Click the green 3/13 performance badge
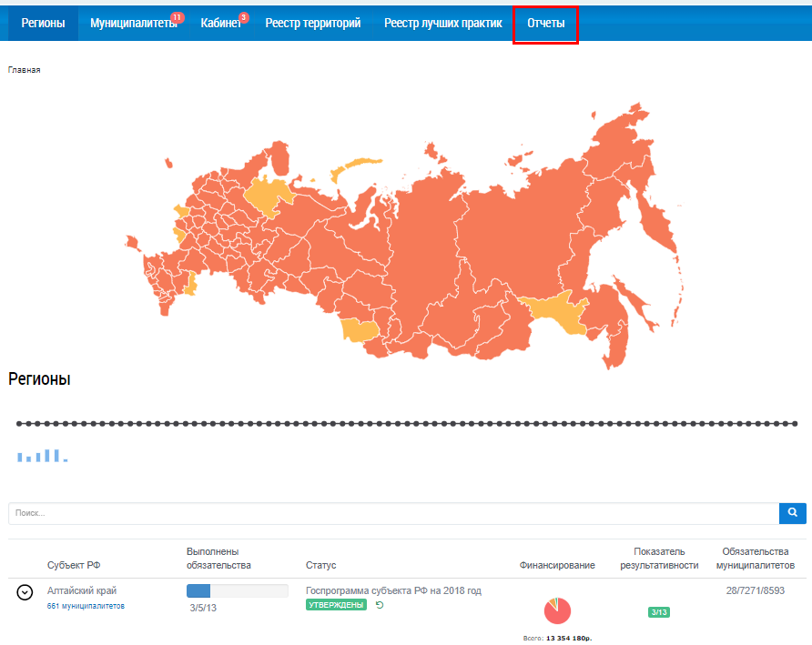This screenshot has width=812, height=645. click(x=658, y=612)
